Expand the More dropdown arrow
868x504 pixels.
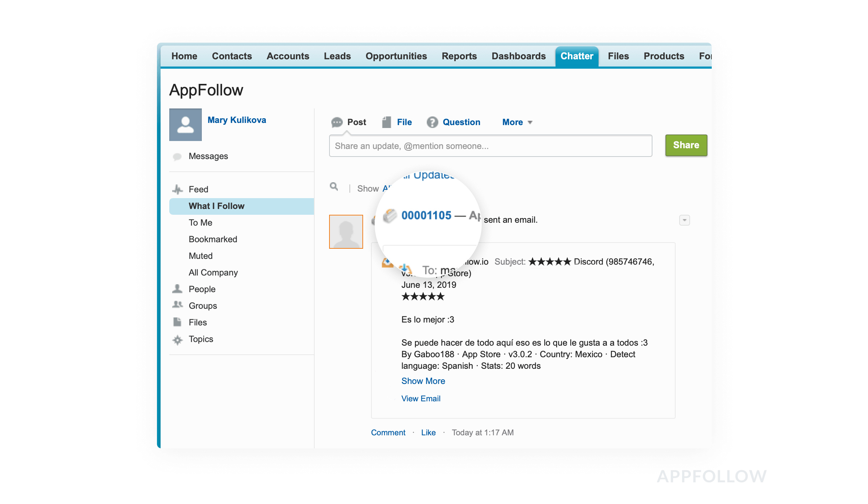[530, 123]
